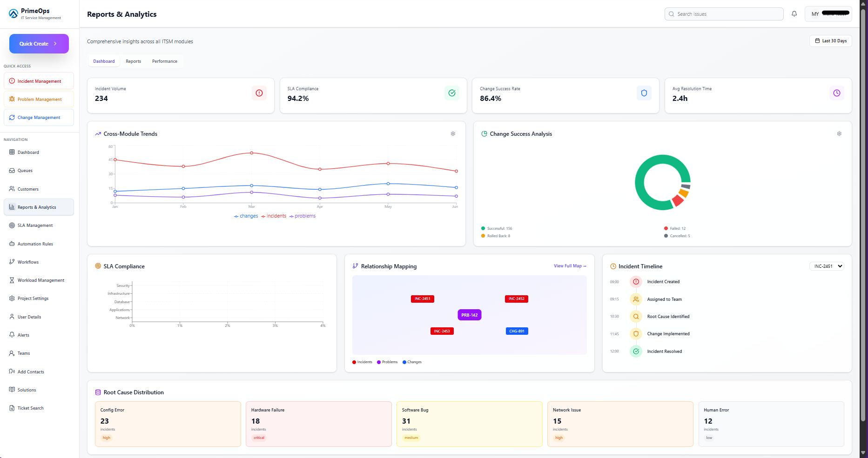Select the CHG-891 node in relationship map
The height and width of the screenshot is (458, 868).
click(517, 332)
